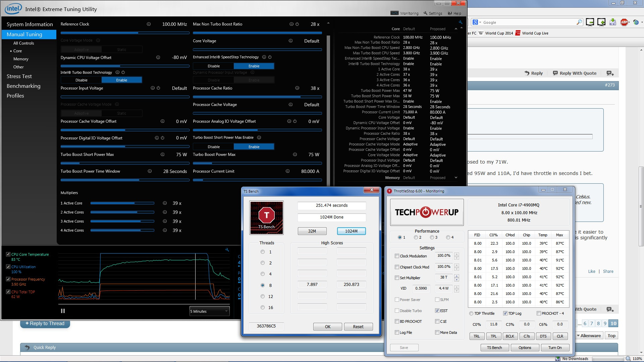644x362 pixels.
Task: Click wrench icon above proposed settings panel
Action: [461, 22]
